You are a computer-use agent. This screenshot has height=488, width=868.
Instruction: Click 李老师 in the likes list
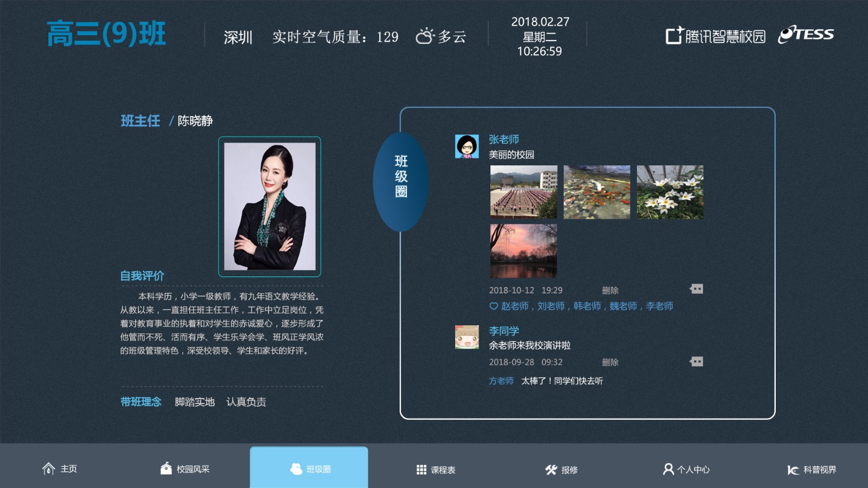click(x=660, y=306)
